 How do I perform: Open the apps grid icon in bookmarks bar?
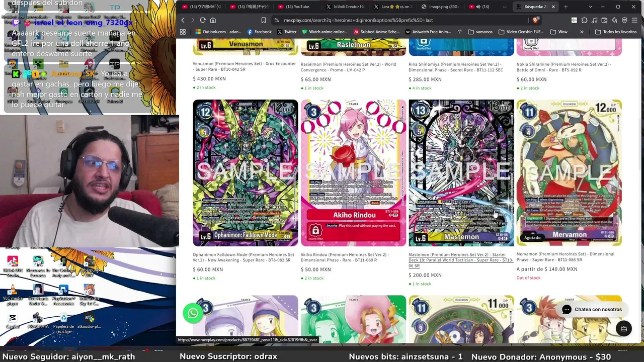(183, 32)
